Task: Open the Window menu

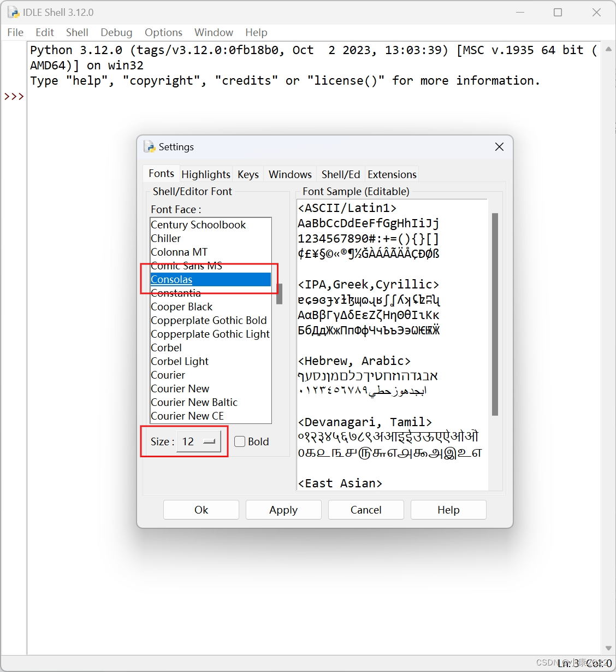Action: [214, 32]
